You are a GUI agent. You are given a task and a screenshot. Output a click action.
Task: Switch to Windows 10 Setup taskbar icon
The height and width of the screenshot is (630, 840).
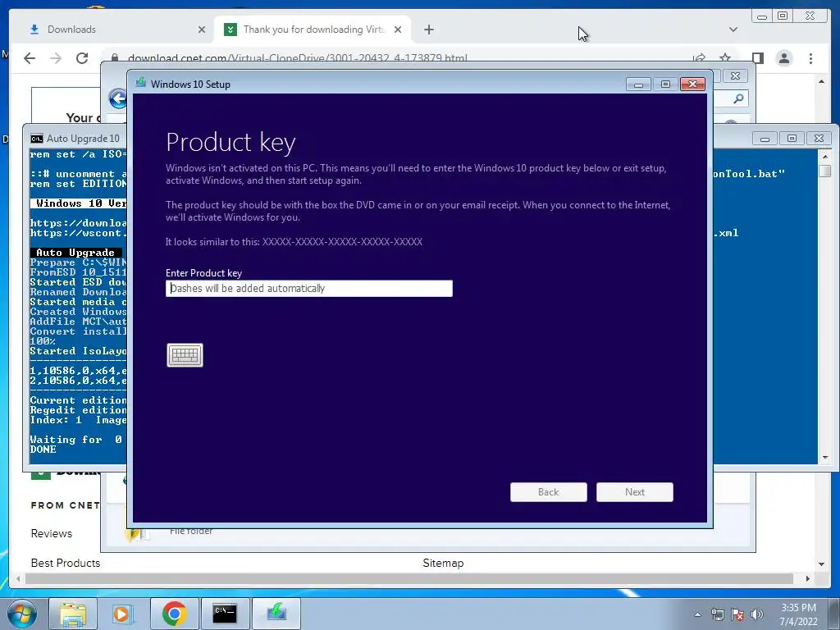276,614
